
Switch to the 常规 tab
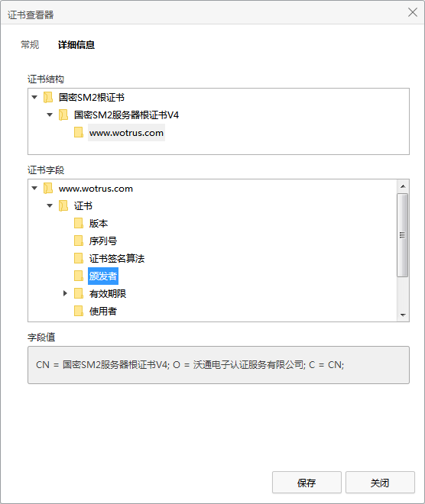30,45
